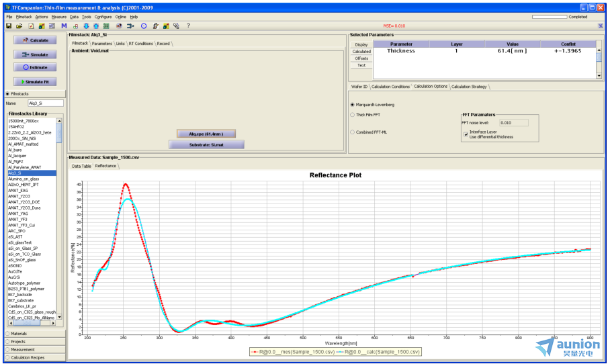Click the colored-squares icon beside the clipboard icon

coord(166,26)
